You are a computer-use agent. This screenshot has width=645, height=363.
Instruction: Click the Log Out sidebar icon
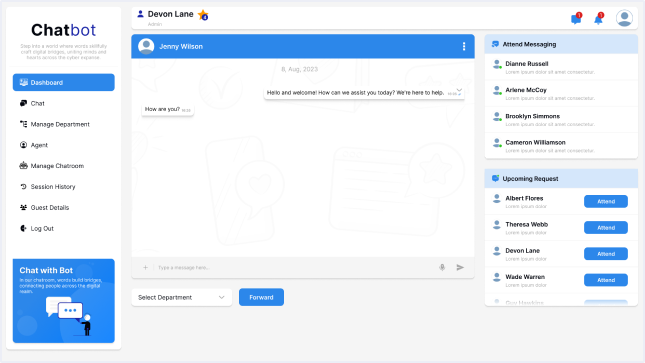pos(23,228)
